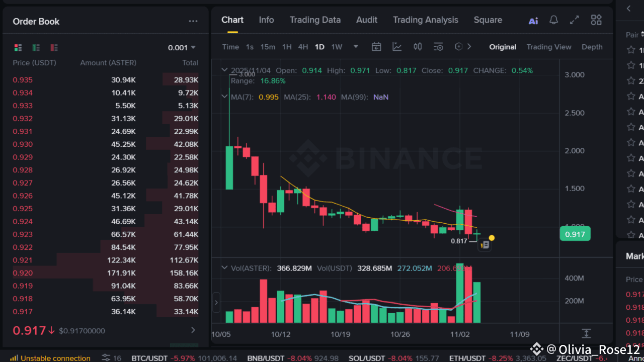This screenshot has height=362, width=644.
Task: Switch chart interval to 1H
Action: [x=287, y=47]
